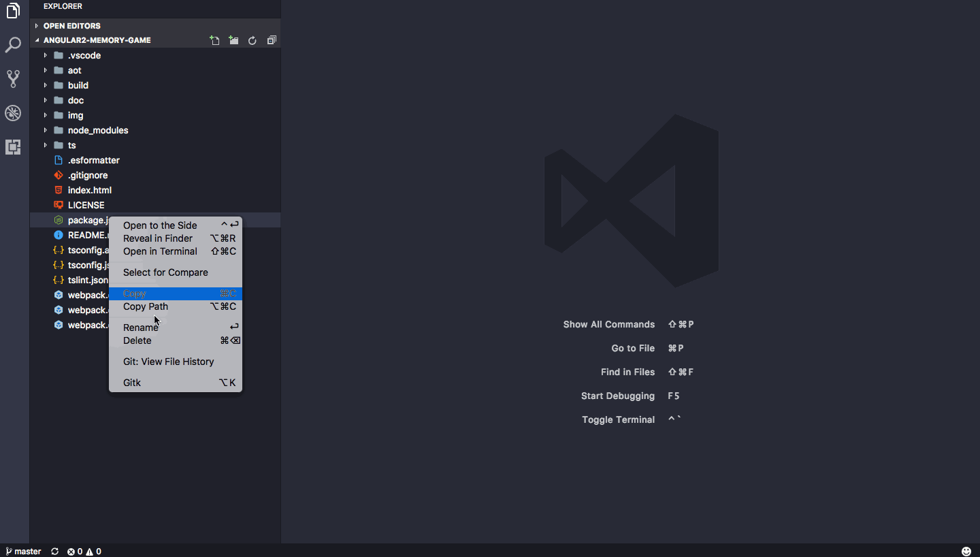980x557 pixels.
Task: Click the New Folder icon in explorer header
Action: coord(233,40)
